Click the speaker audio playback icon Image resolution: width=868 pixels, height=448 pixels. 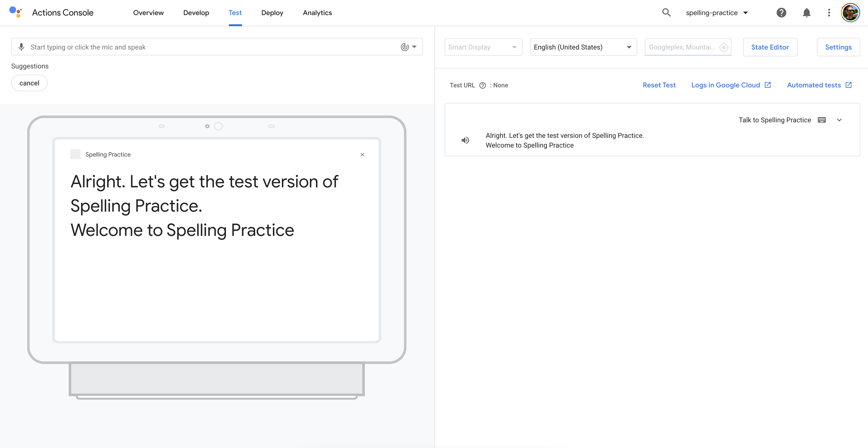465,140
